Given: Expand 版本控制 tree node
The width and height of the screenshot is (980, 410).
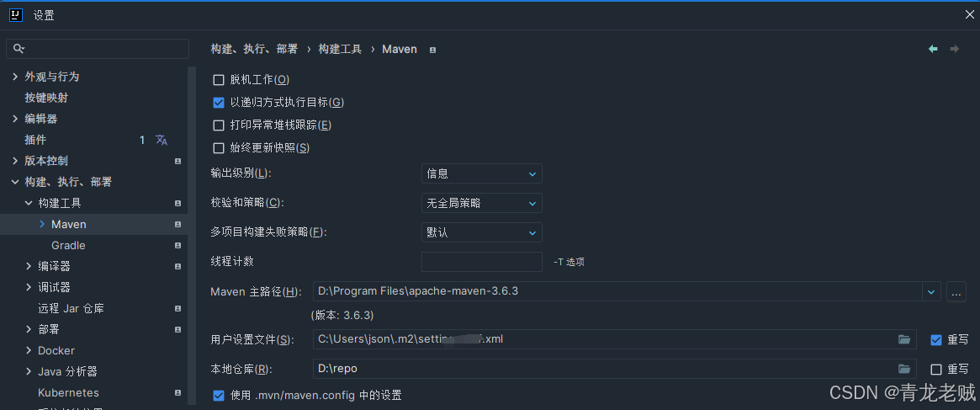Looking at the screenshot, I should point(15,161).
